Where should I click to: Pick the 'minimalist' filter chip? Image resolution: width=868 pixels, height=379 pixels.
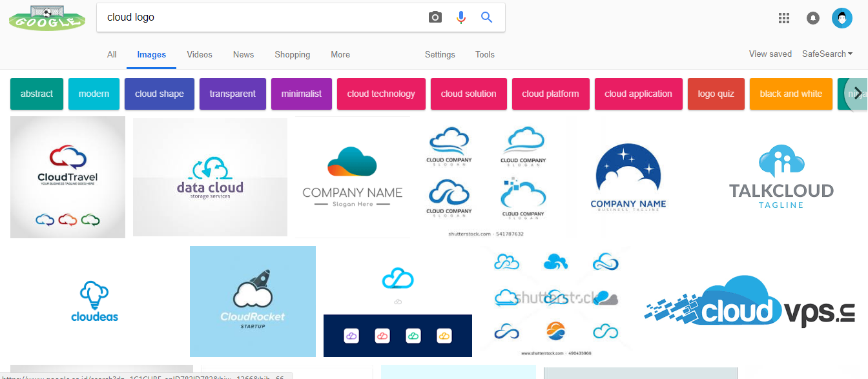[x=302, y=94]
